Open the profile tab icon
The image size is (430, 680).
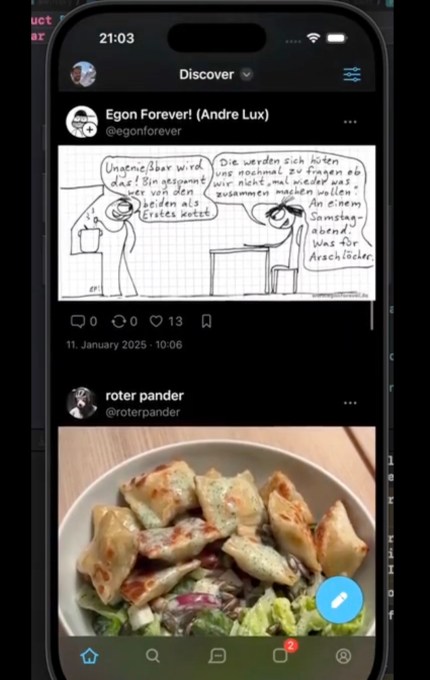343,656
